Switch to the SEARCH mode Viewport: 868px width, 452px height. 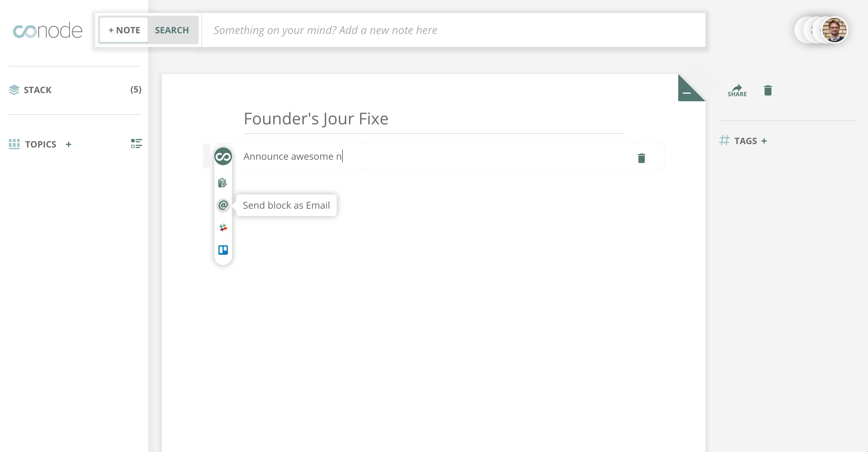[172, 30]
